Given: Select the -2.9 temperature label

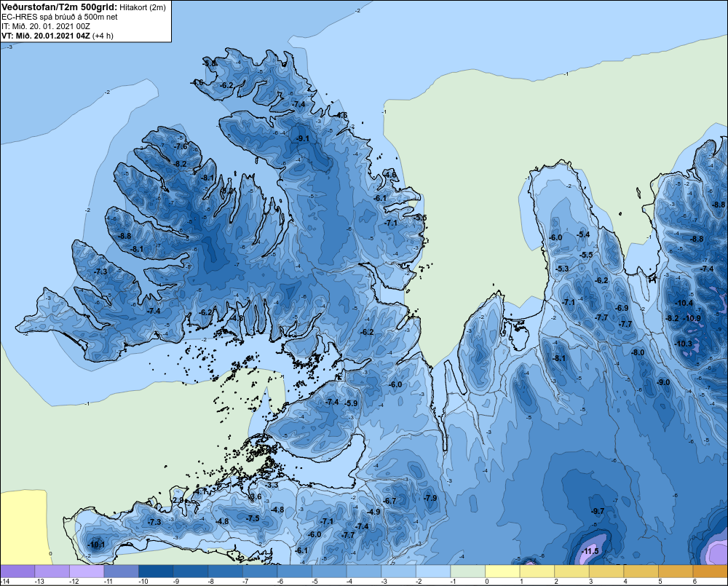Looking at the screenshot, I should click(x=178, y=500).
